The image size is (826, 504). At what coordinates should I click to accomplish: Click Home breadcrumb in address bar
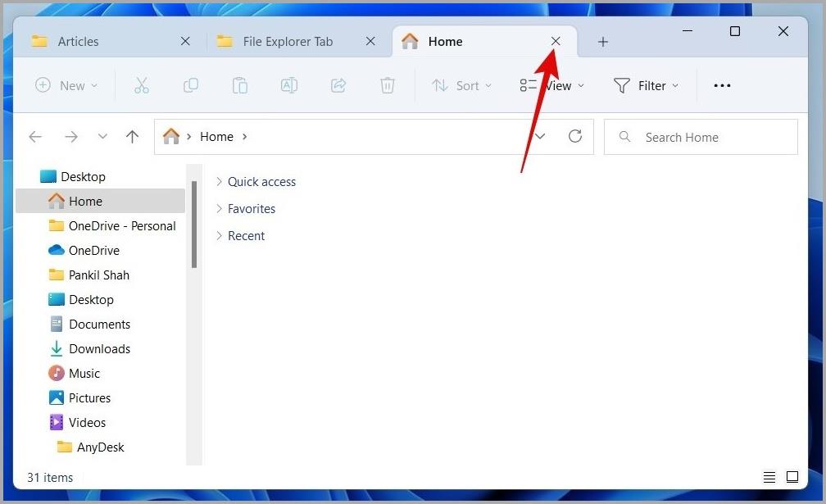tap(216, 137)
